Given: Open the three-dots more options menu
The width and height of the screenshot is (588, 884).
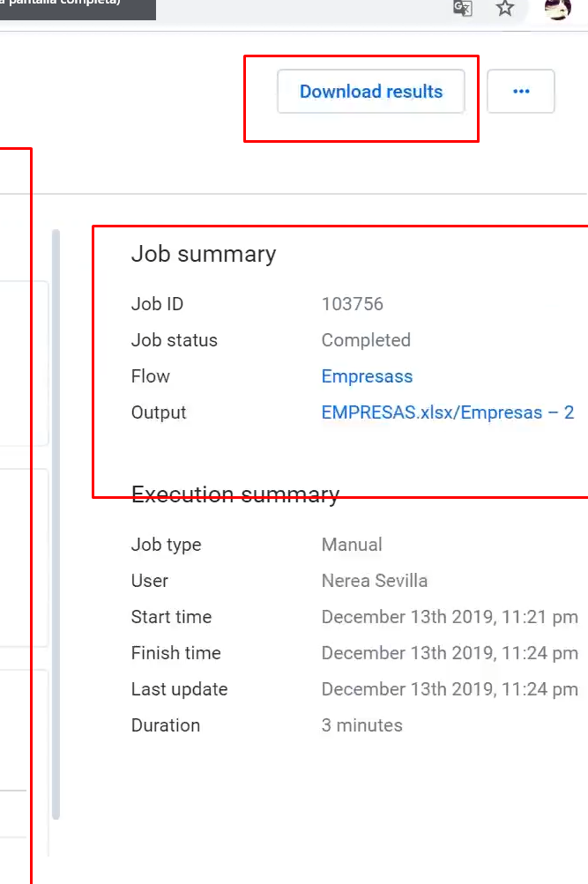Looking at the screenshot, I should click(x=521, y=92).
